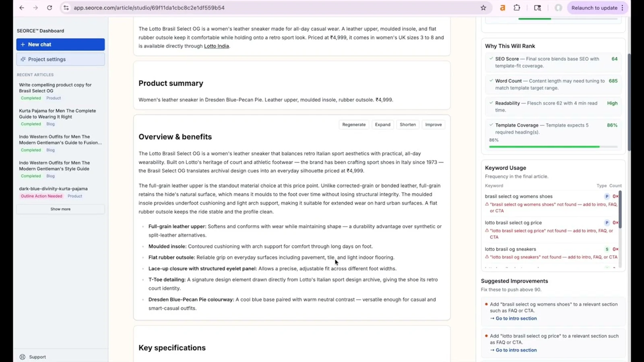Reload the current page

50,8
